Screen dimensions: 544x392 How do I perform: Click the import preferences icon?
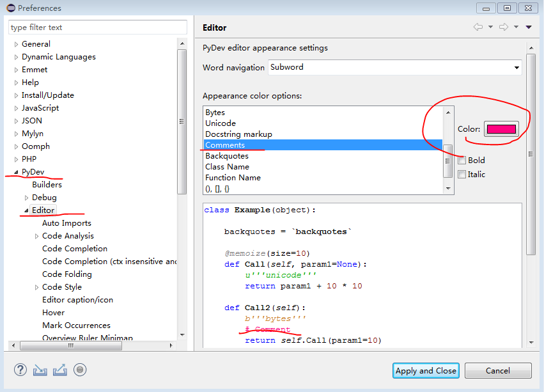click(x=40, y=370)
